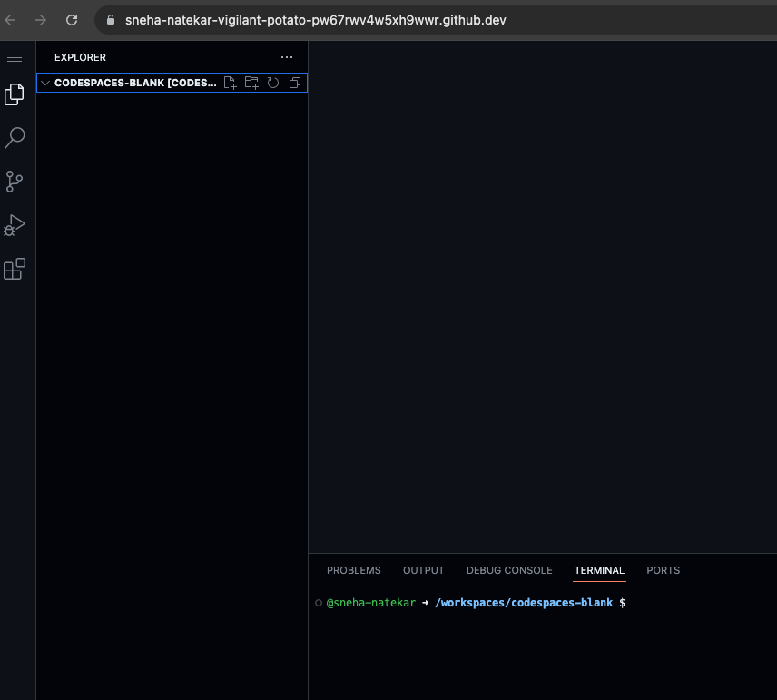This screenshot has width=777, height=700.
Task: Switch to the DEBUG CONSOLE tab
Action: pyautogui.click(x=509, y=570)
